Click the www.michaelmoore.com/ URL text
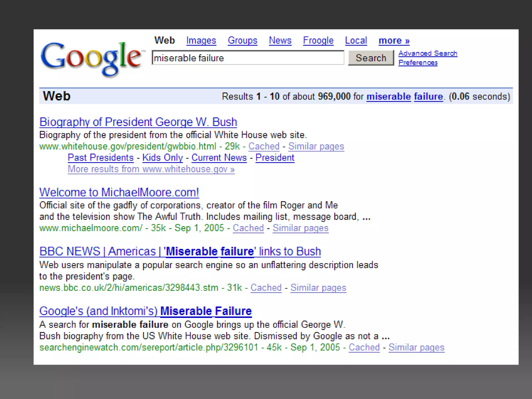 (x=91, y=228)
